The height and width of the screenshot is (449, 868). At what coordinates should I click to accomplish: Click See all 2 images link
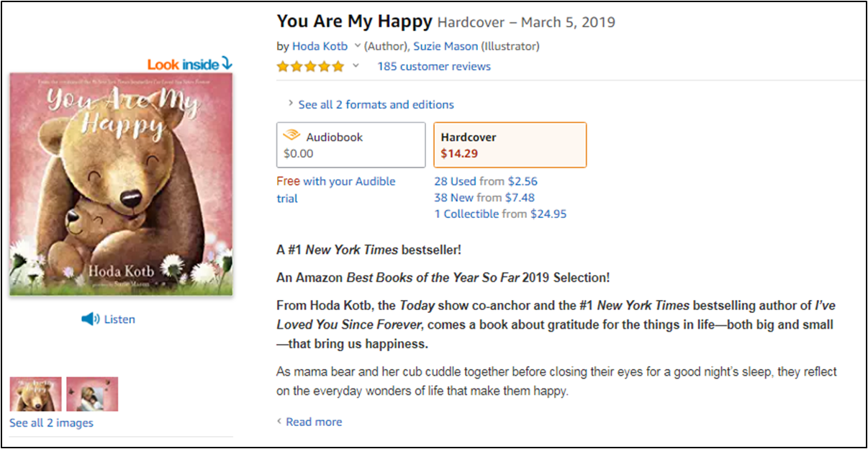point(51,422)
